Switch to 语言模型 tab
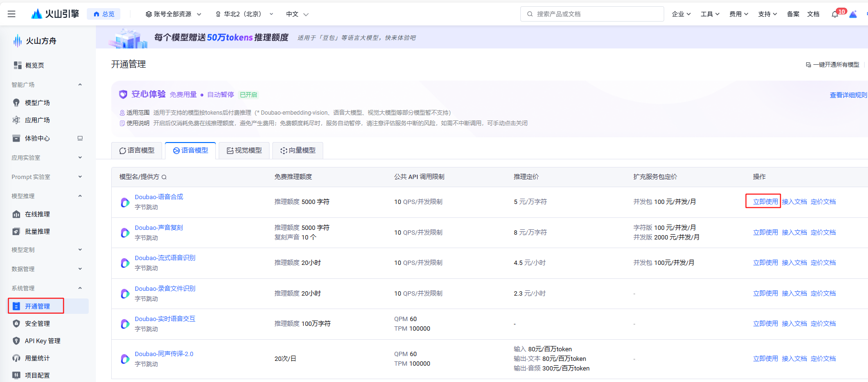Screen dimensions: 868x382 (x=137, y=150)
